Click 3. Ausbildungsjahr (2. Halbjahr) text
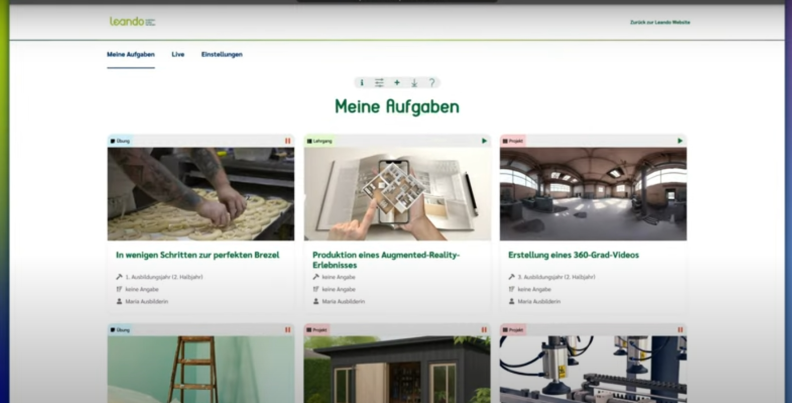 click(557, 277)
